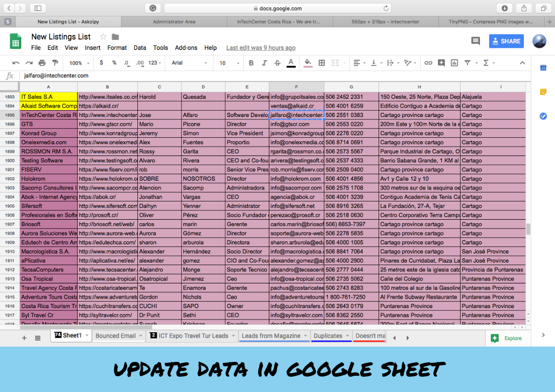The image size is (555, 392).
Task: Click the undo icon in toolbar
Action: pos(16,63)
